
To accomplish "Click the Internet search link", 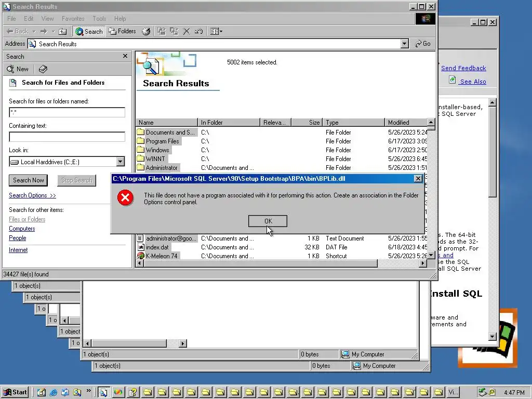I will click(x=18, y=250).
